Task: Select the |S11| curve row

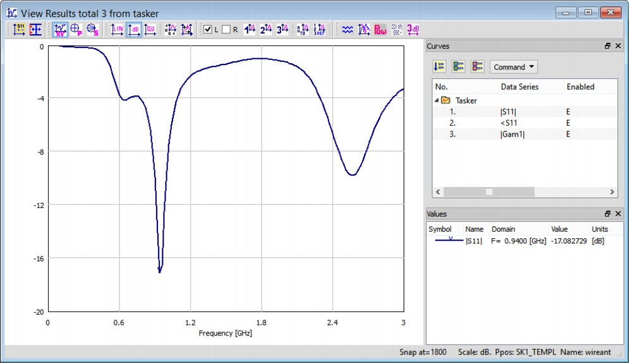Action: tap(524, 112)
